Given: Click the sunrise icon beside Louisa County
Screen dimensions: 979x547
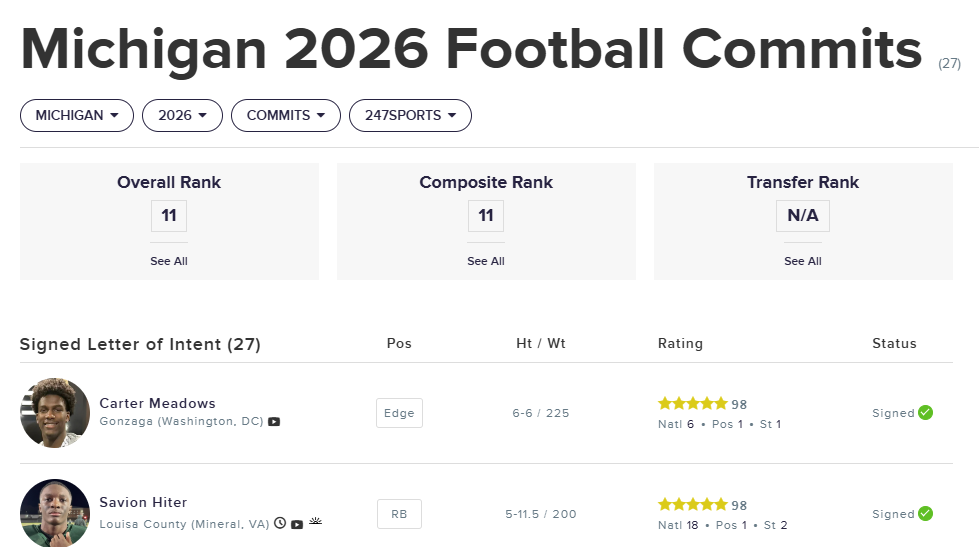Looking at the screenshot, I should (x=315, y=522).
